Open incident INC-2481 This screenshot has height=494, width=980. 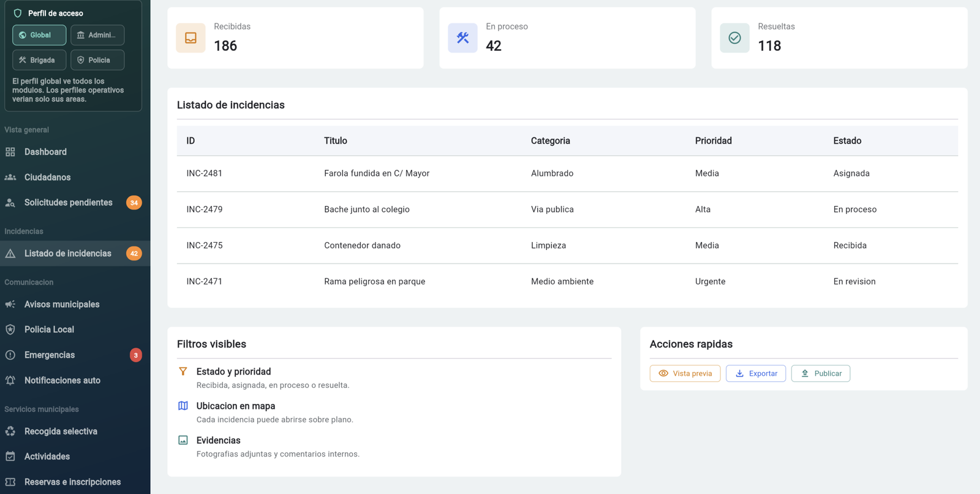205,173
